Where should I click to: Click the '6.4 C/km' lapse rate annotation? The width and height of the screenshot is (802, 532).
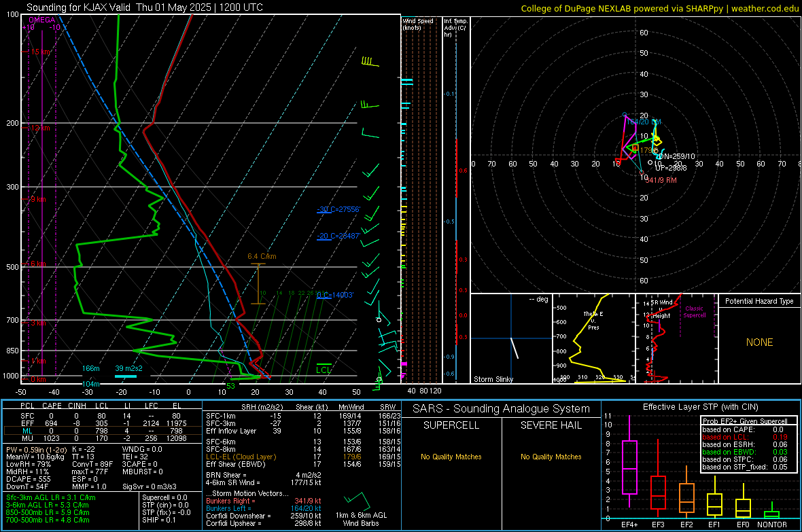pos(262,256)
